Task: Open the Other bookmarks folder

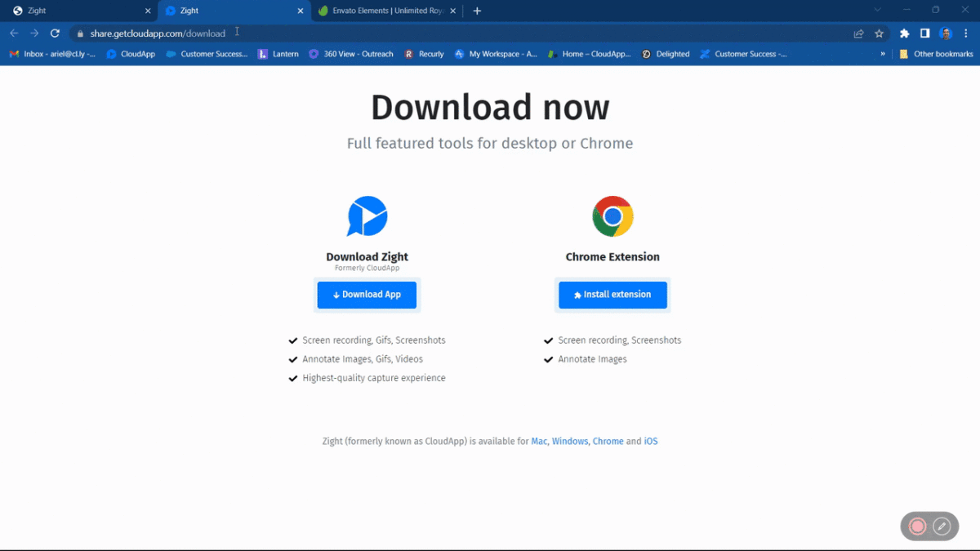Action: coord(936,54)
